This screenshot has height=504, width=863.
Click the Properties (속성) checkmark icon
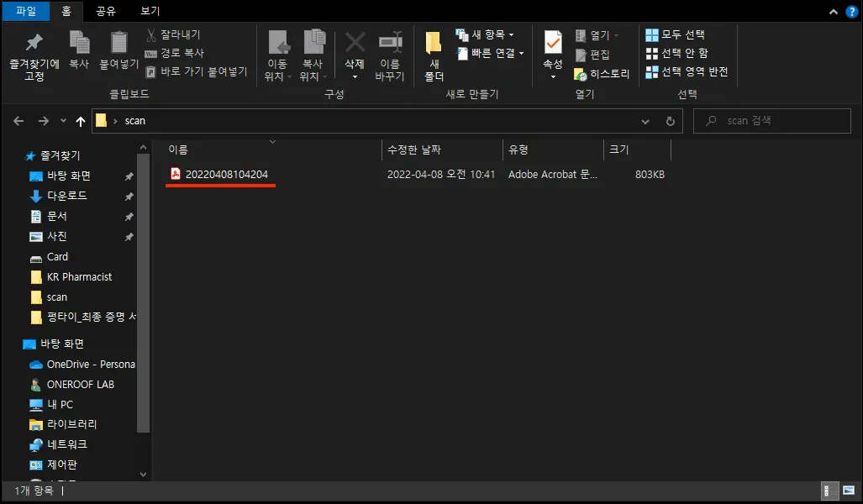point(553,42)
